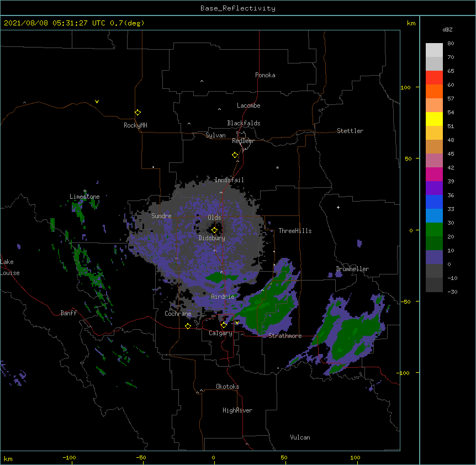Image resolution: width=476 pixels, height=465 pixels.
Task: Click the 100 tick label on the right axis
Action: pyautogui.click(x=405, y=87)
